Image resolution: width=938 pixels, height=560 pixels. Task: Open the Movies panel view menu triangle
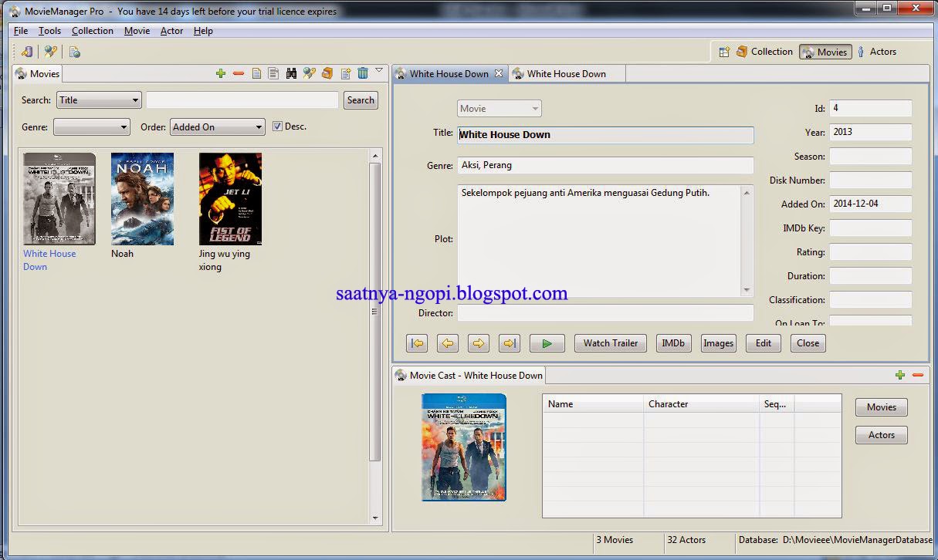(x=379, y=71)
